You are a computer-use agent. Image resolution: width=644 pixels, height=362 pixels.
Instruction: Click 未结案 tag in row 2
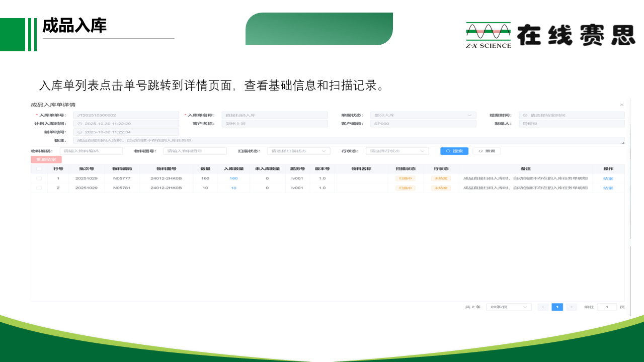pos(441,188)
